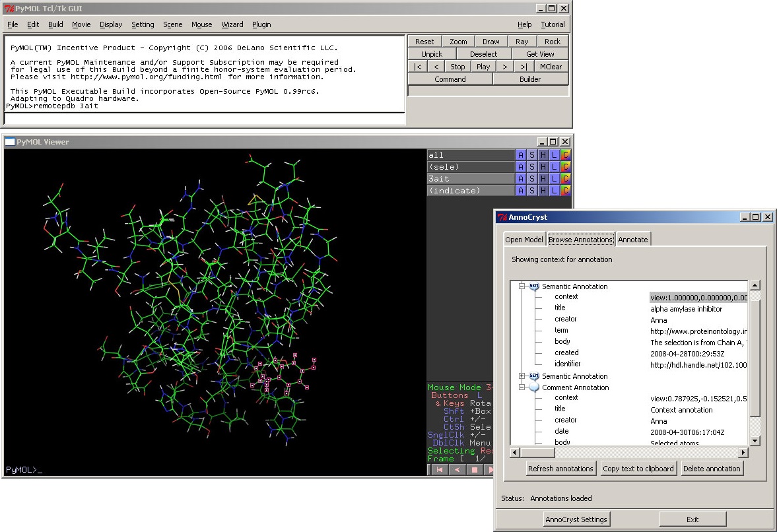Open the Tutorial menu
Image resolution: width=777 pixels, height=532 pixels.
point(553,24)
